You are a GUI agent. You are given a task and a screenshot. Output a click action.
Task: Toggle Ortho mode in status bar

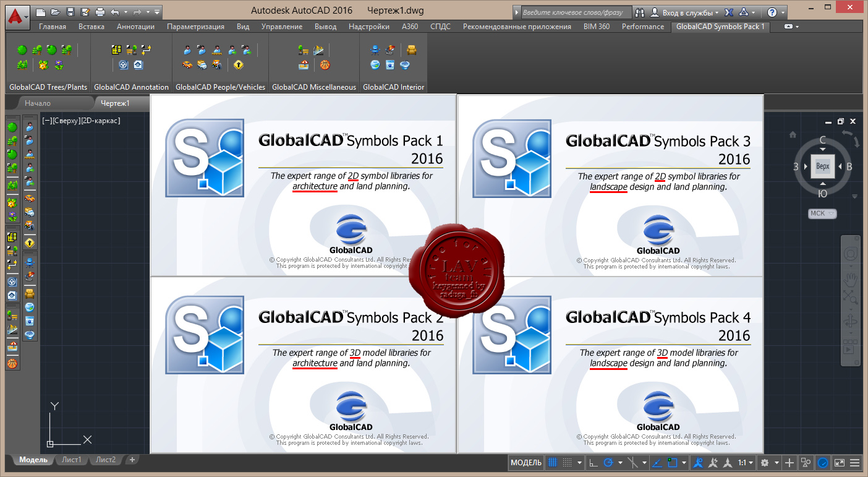[593, 462]
